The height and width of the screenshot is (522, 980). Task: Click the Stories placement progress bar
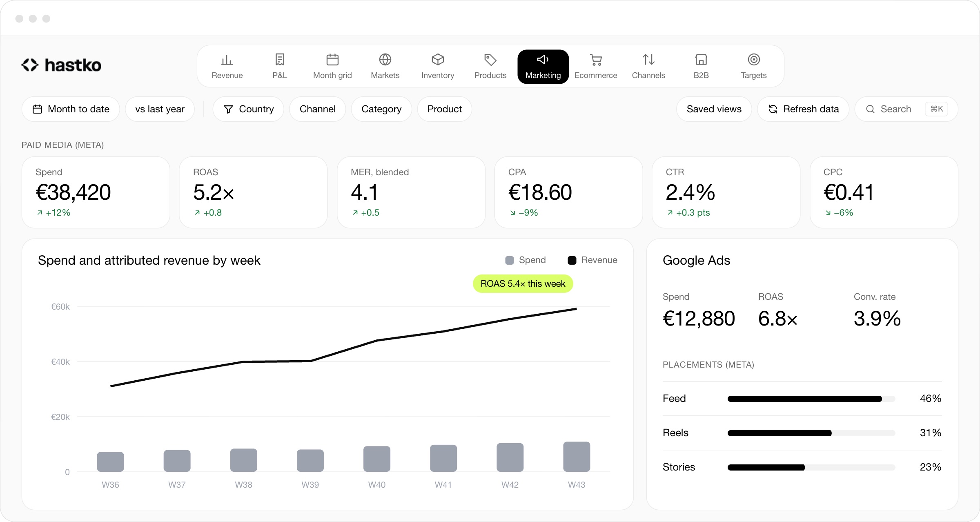point(811,467)
